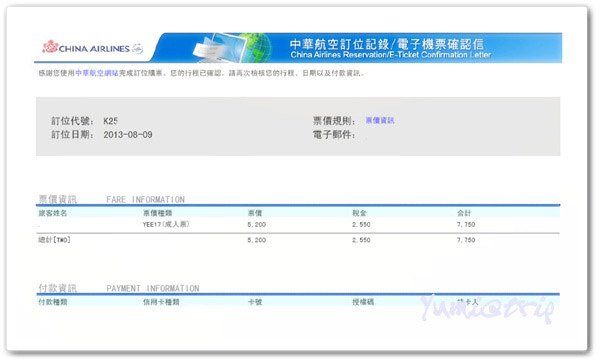Click the SkyTeam emblem beside China Airlines
The image size is (600, 363).
pyautogui.click(x=137, y=49)
